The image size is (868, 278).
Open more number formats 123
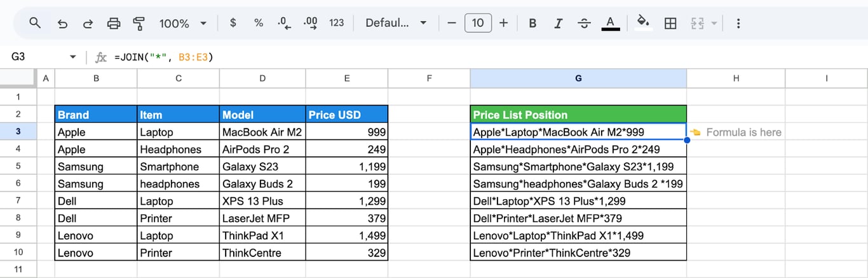[337, 23]
